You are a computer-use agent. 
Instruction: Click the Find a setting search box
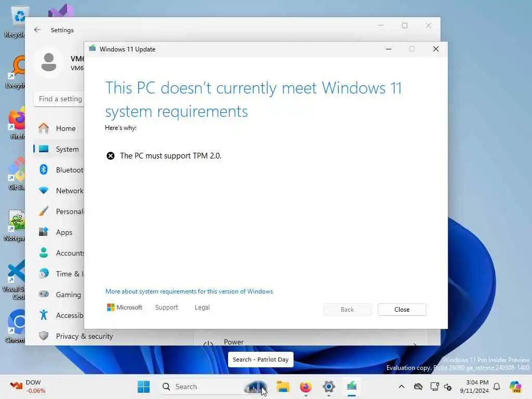point(59,99)
